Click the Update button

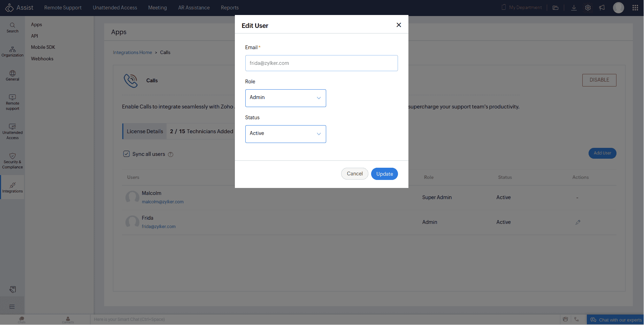point(384,174)
